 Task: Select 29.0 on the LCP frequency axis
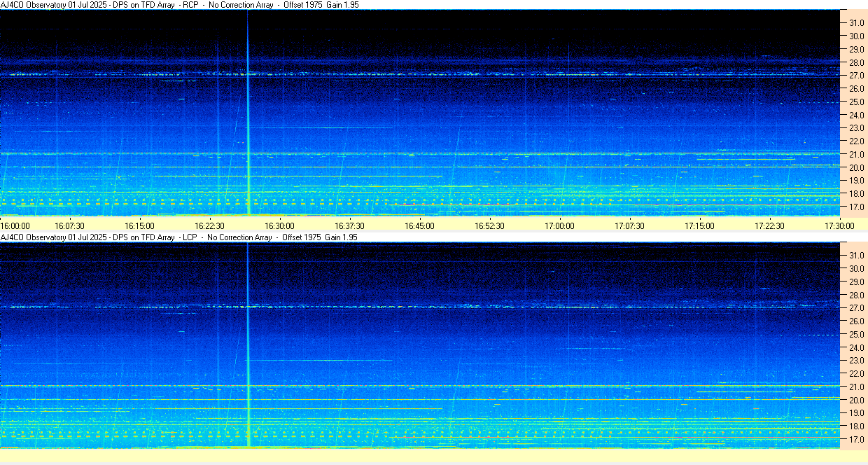click(x=857, y=282)
